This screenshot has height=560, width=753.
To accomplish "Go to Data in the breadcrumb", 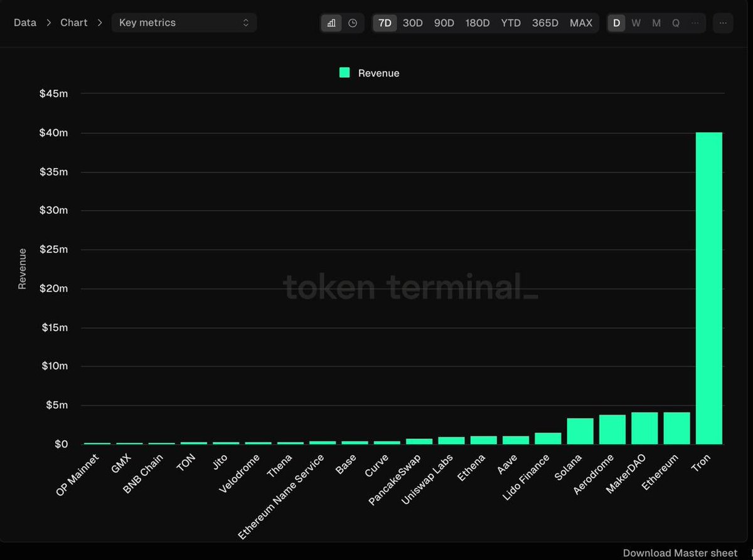I will (25, 23).
